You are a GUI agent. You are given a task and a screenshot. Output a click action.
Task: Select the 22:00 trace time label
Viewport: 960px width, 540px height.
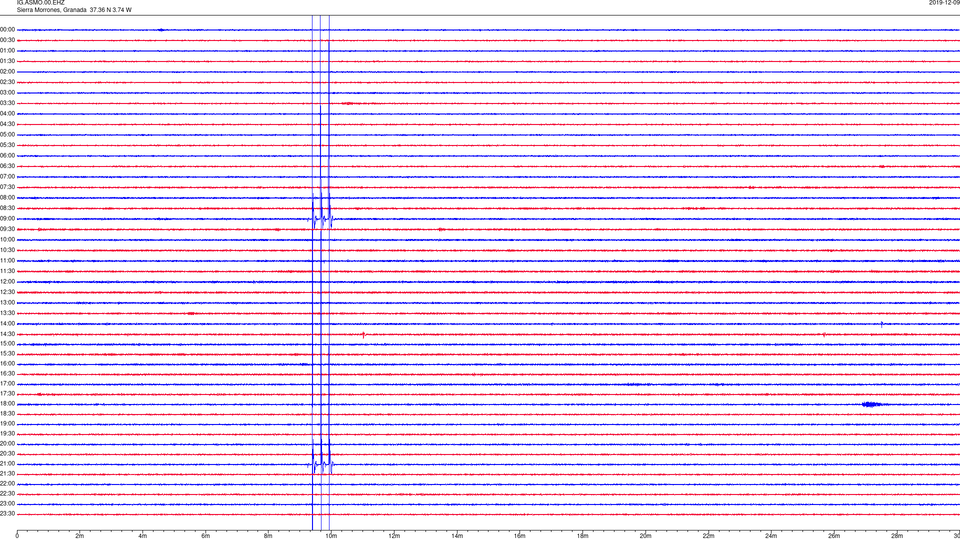click(x=7, y=484)
